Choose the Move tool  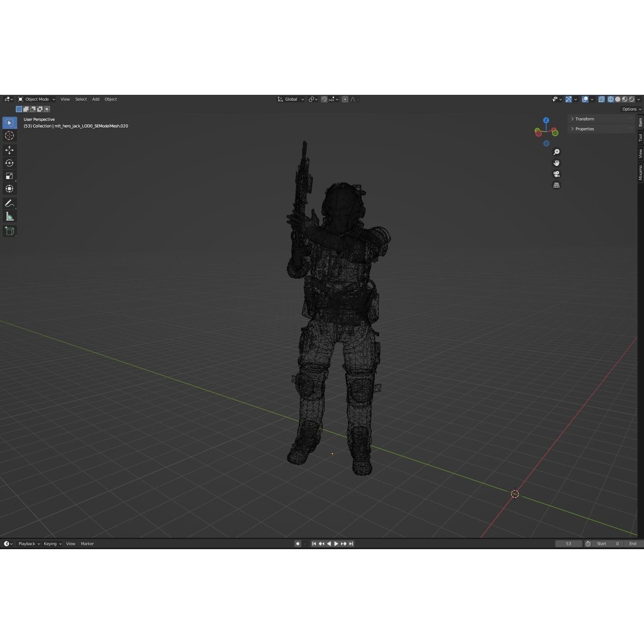[10, 150]
